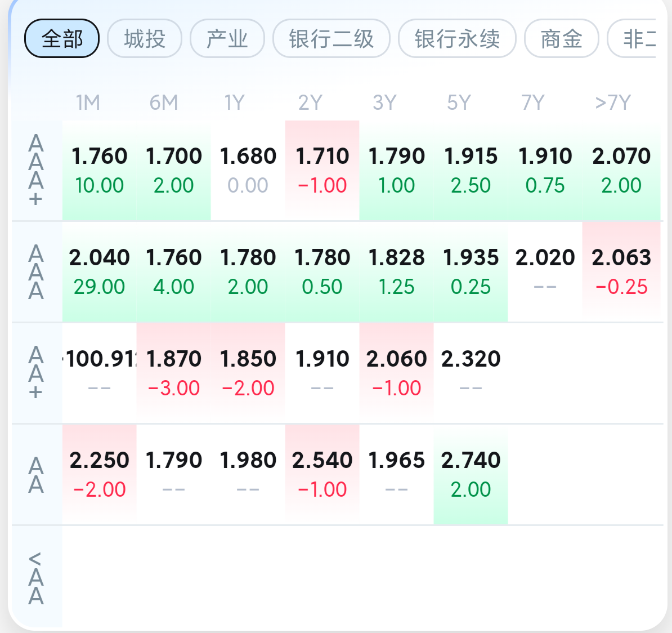
Task: Click the AAA+ 1M cell 1.760
Action: [x=100, y=171]
